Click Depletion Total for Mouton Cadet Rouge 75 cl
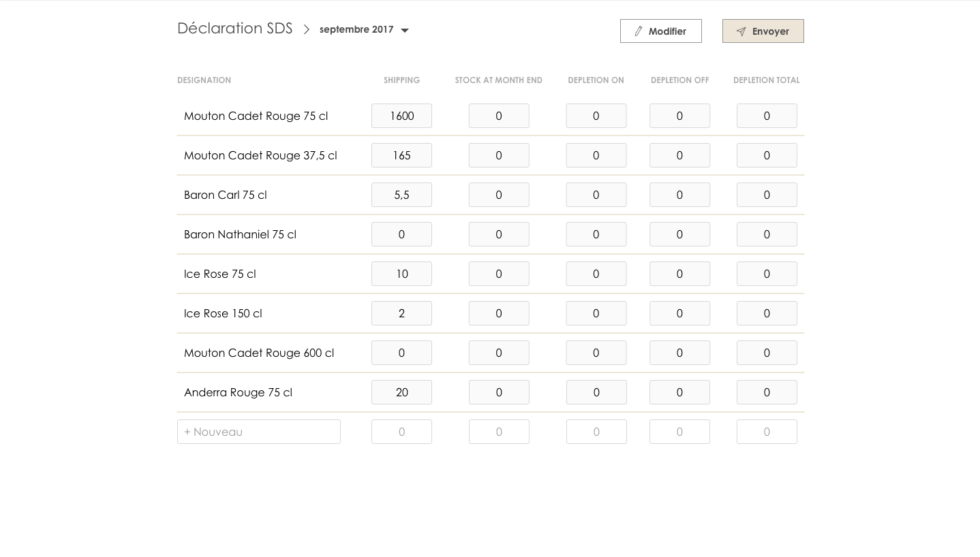The image size is (980, 557). tap(767, 116)
